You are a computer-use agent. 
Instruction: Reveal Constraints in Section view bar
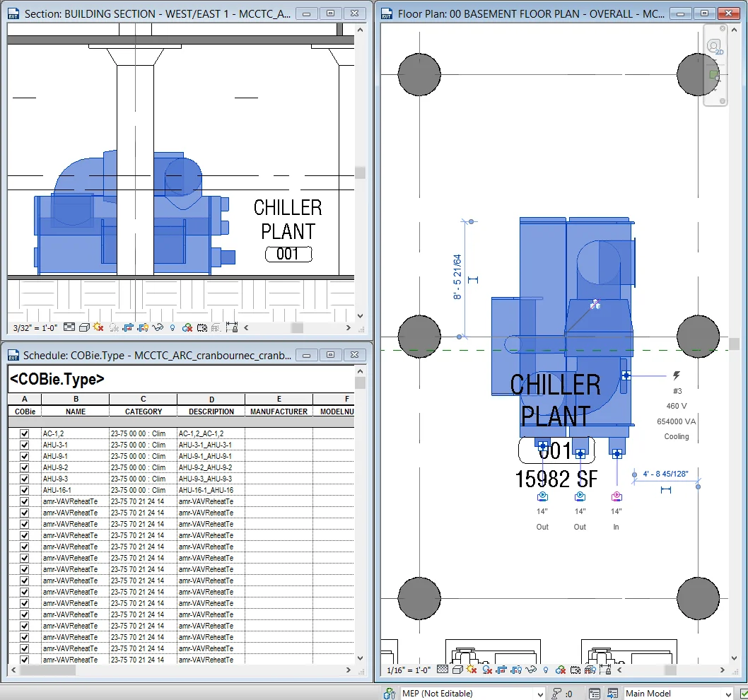pyautogui.click(x=232, y=327)
